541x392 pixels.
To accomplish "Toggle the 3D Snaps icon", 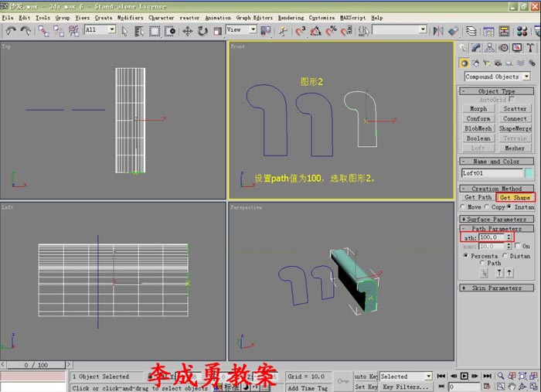I will (x=300, y=32).
